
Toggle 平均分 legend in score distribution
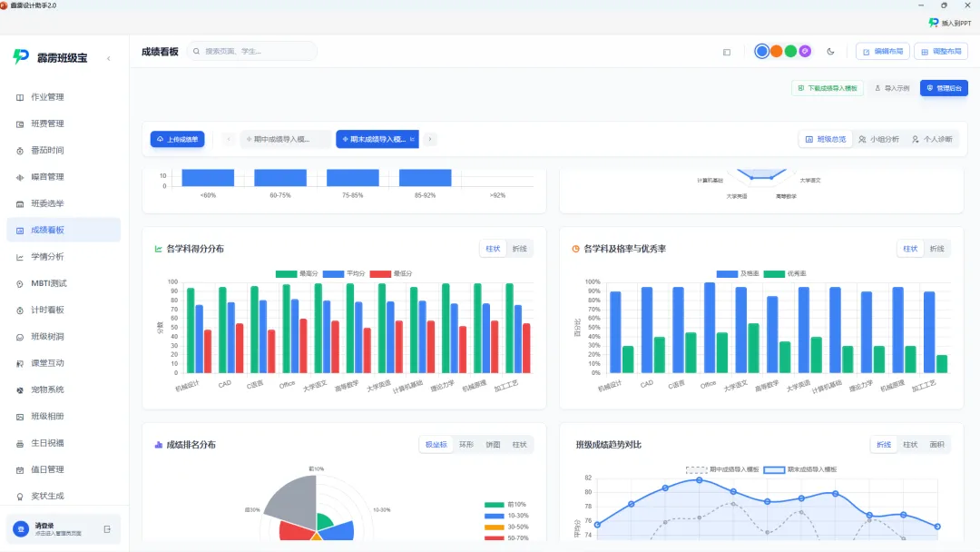click(344, 274)
